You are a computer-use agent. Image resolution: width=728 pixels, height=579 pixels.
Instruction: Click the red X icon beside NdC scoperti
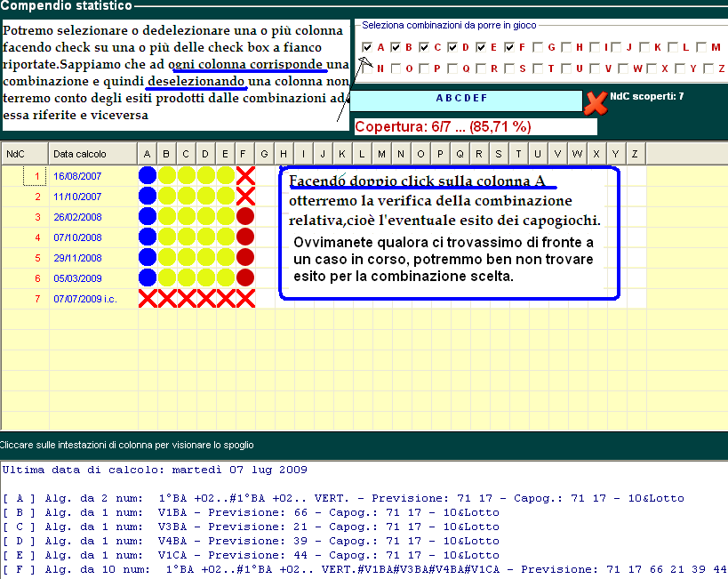tap(596, 102)
